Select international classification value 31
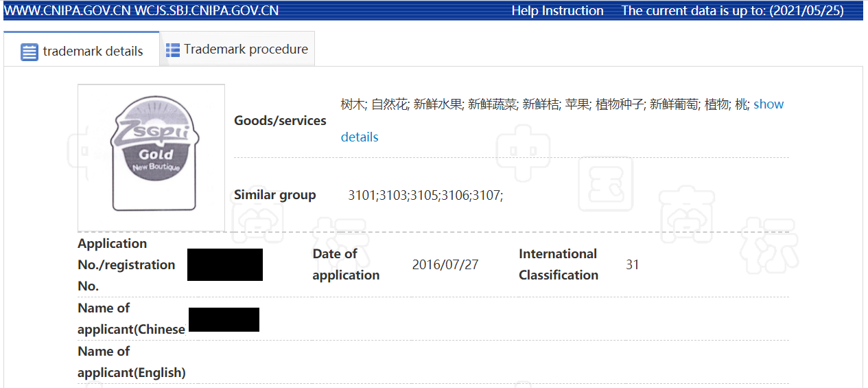The image size is (868, 388). click(x=633, y=264)
